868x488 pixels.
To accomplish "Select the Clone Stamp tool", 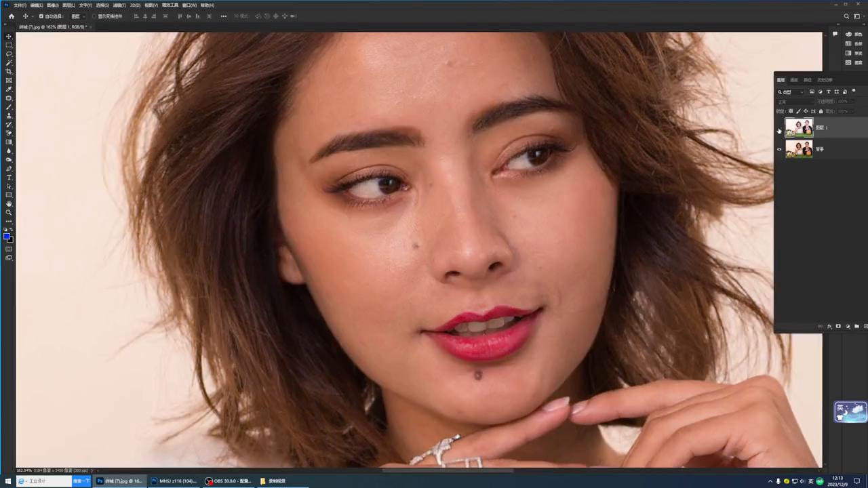I will 9,115.
